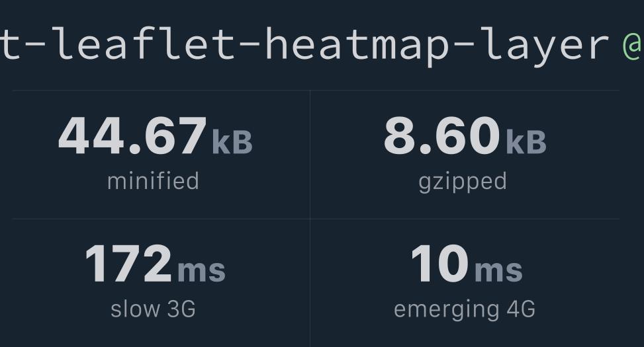Click the ms unit beside 172
This screenshot has width=644, height=347.
201,271
